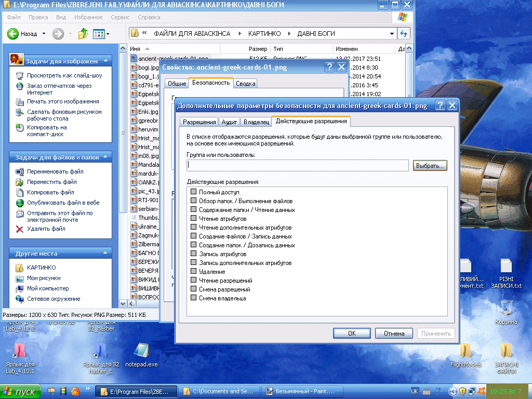Collapse the Задачи для изображений panel
Screen dimensions: 532x399
coord(105,61)
